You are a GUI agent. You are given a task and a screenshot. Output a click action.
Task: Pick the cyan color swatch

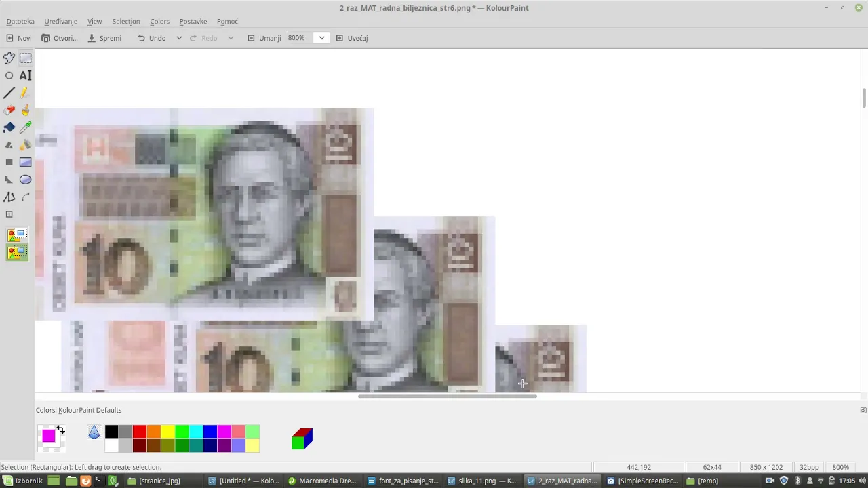pyautogui.click(x=196, y=432)
